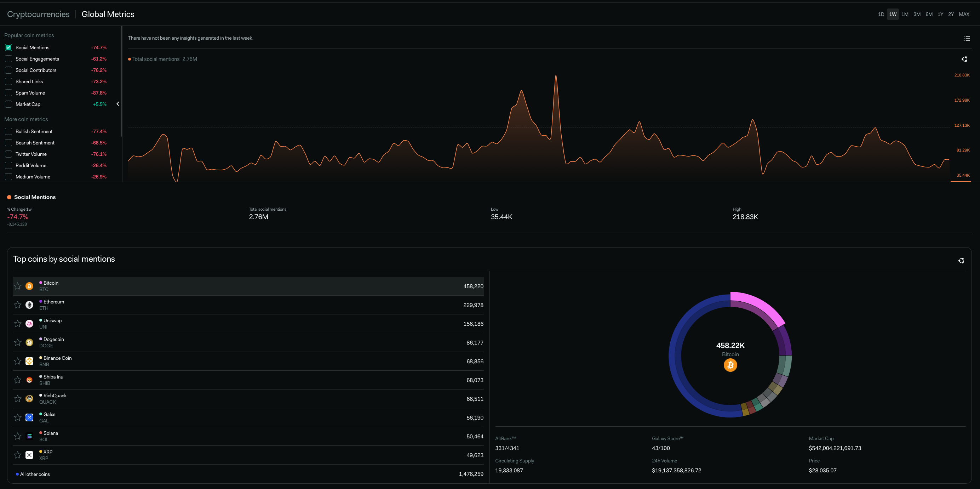Star the XRP row
The width and height of the screenshot is (980, 489).
point(17,455)
